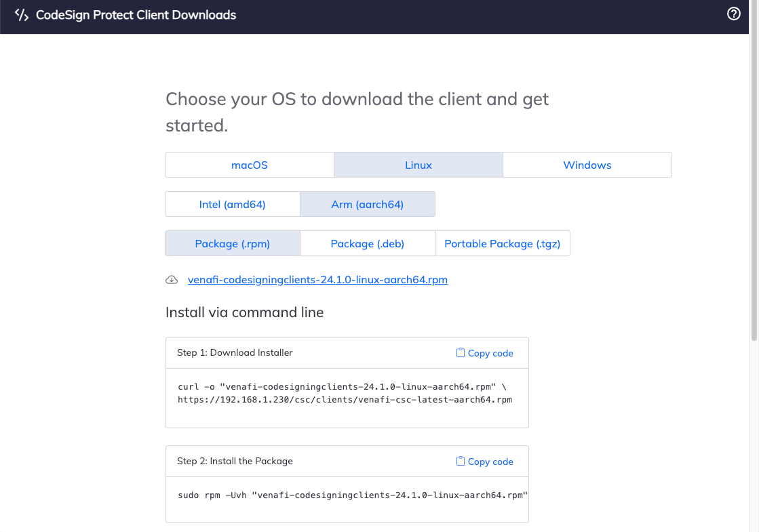The width and height of the screenshot is (759, 532).
Task: Select the Linux tab
Action: [x=418, y=165]
